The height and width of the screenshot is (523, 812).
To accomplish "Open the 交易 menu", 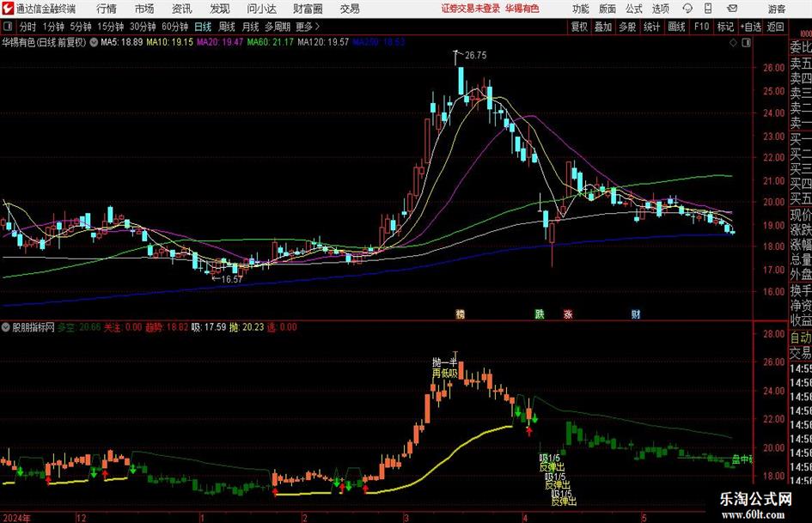I will (350, 9).
